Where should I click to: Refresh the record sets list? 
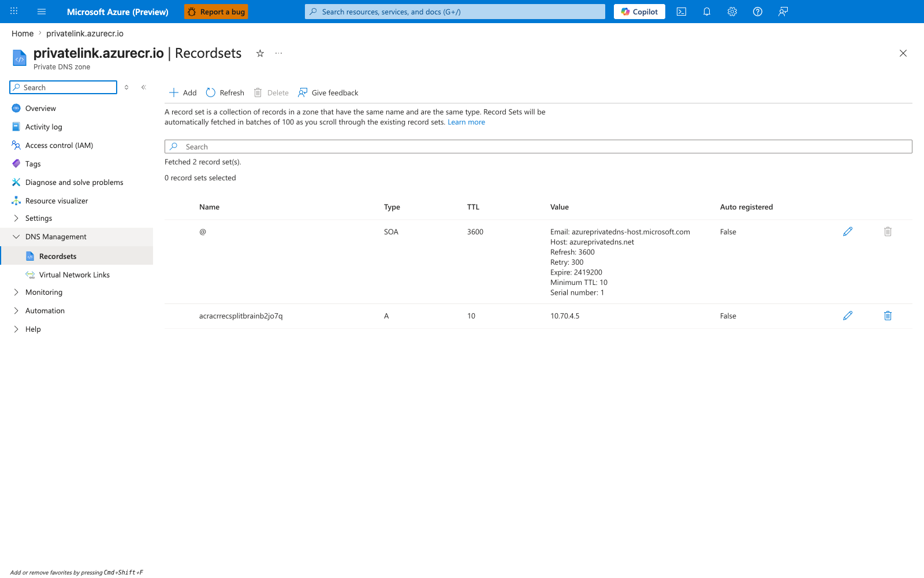pyautogui.click(x=225, y=92)
